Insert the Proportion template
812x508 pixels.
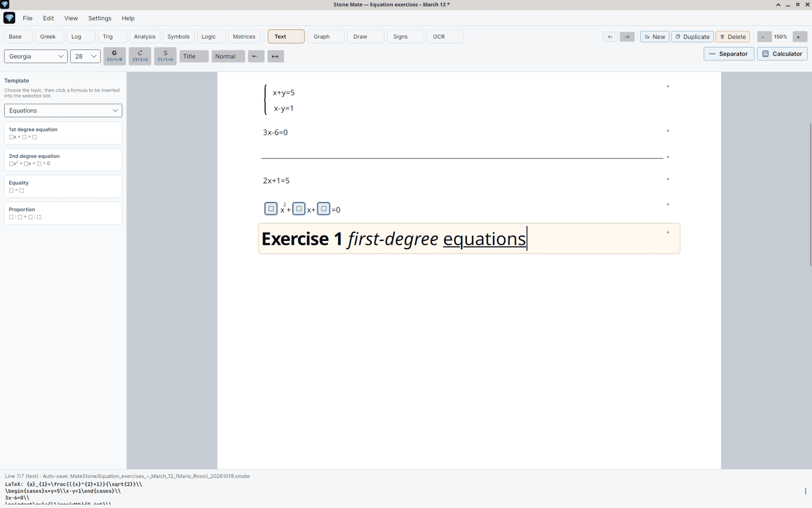(x=63, y=213)
